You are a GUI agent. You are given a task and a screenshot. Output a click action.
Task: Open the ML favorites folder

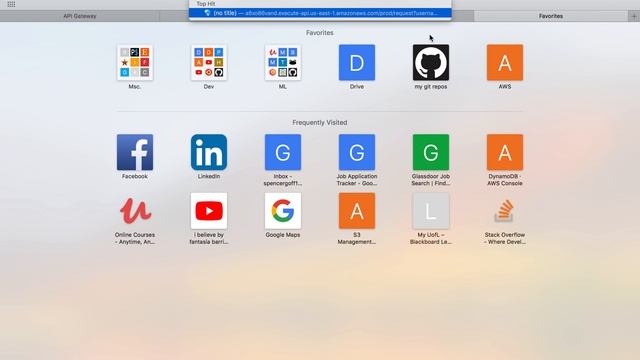point(283,62)
